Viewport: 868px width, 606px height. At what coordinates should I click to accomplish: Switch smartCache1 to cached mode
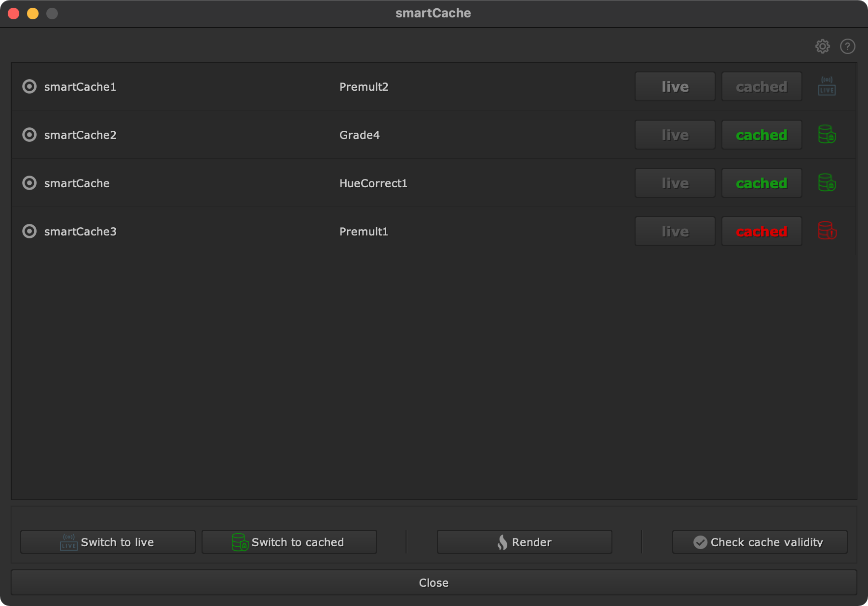point(761,86)
